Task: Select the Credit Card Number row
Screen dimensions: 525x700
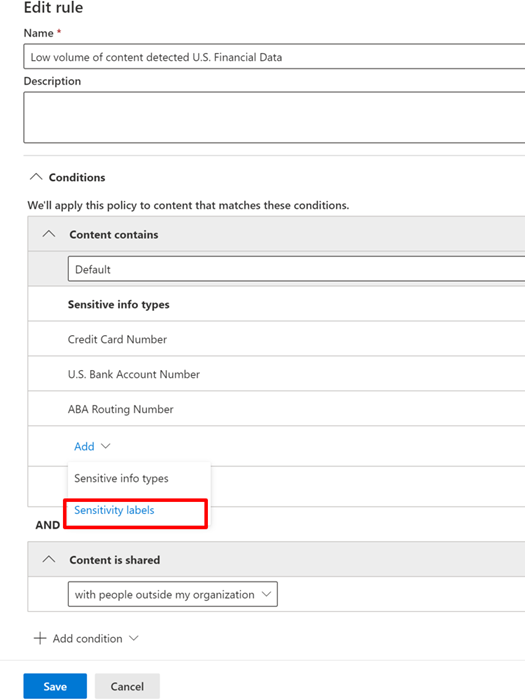Action: coord(276,339)
